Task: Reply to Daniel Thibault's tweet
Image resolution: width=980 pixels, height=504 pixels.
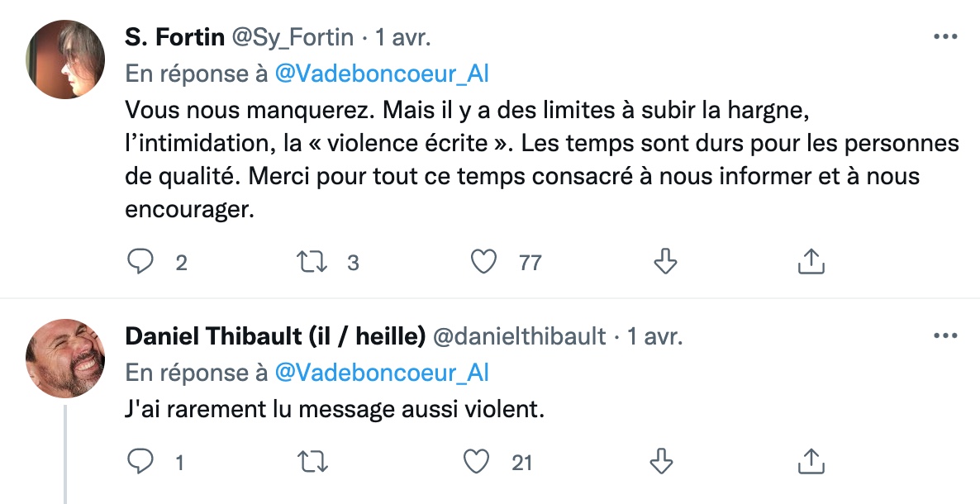Action: pyautogui.click(x=140, y=462)
